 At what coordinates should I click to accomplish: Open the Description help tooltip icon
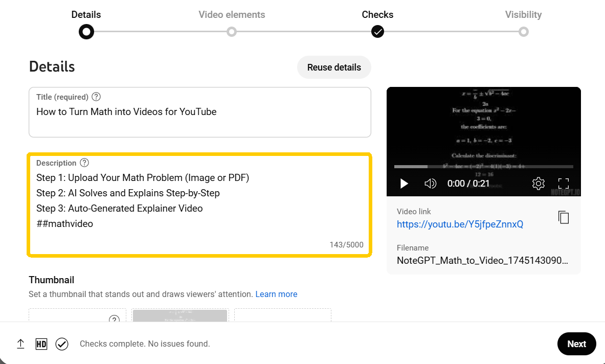84,163
